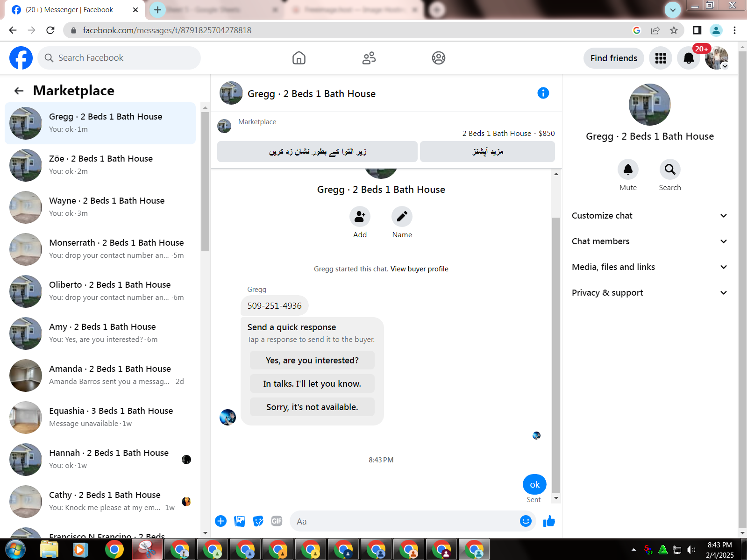Choose a sticker icon
Screen dimensions: 747x560
click(258, 521)
